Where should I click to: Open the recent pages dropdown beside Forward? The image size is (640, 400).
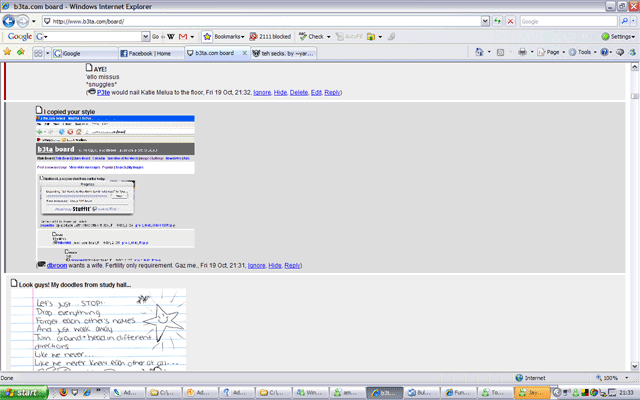[x=34, y=21]
